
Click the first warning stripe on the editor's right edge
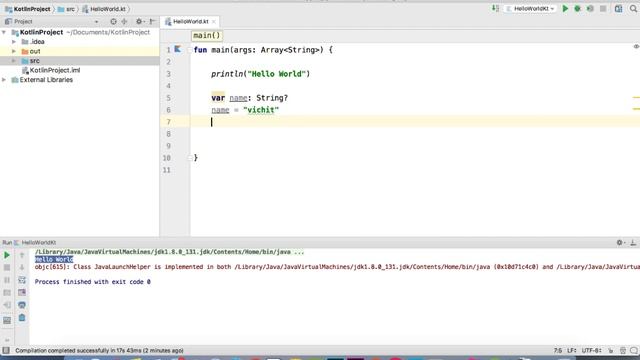[x=636, y=98]
